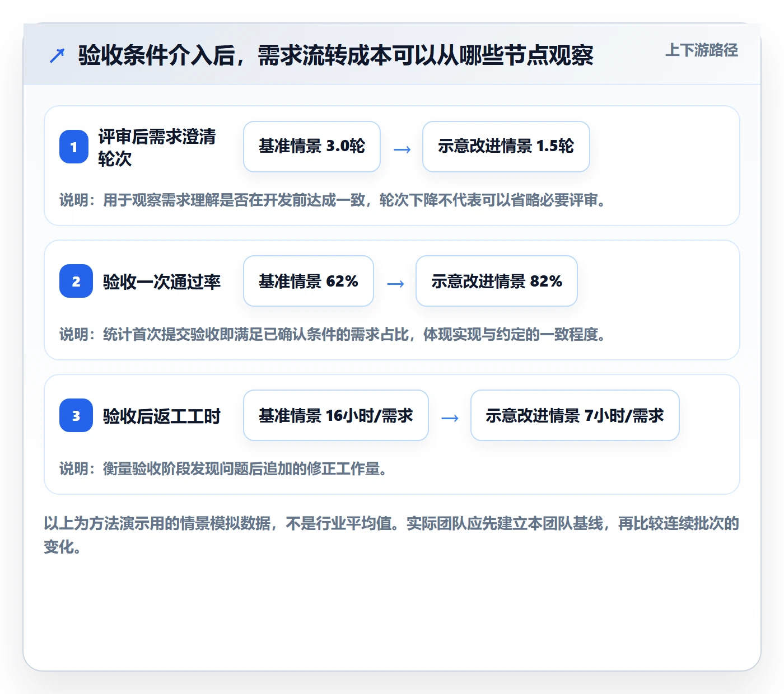Click the 基准情景 62% chip
Viewport: 784px width, 694px height.
click(309, 281)
